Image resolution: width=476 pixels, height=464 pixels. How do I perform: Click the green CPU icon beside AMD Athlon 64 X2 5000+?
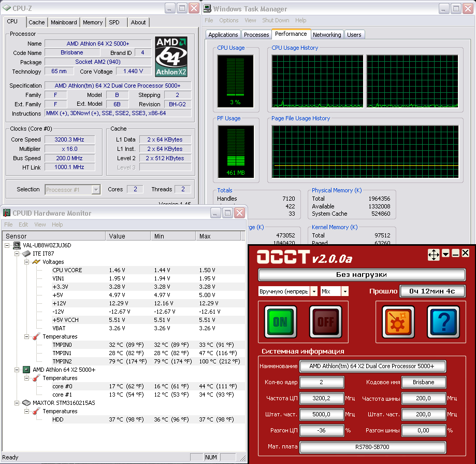(x=27, y=370)
